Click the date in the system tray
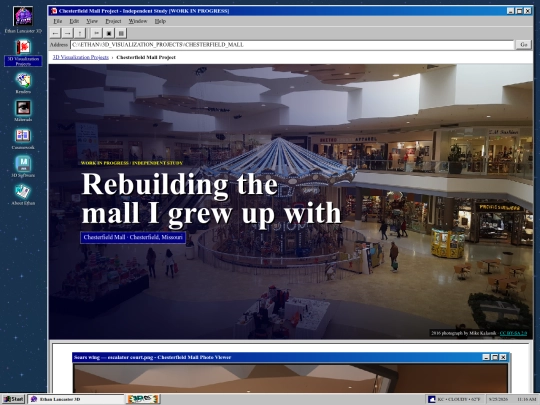The width and height of the screenshot is (540, 405). (498, 399)
